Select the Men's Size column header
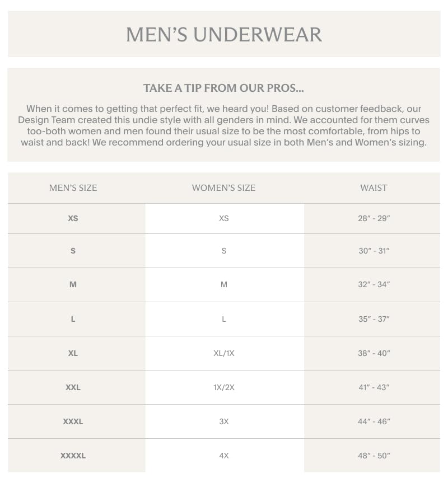The width and height of the screenshot is (448, 483). (73, 188)
